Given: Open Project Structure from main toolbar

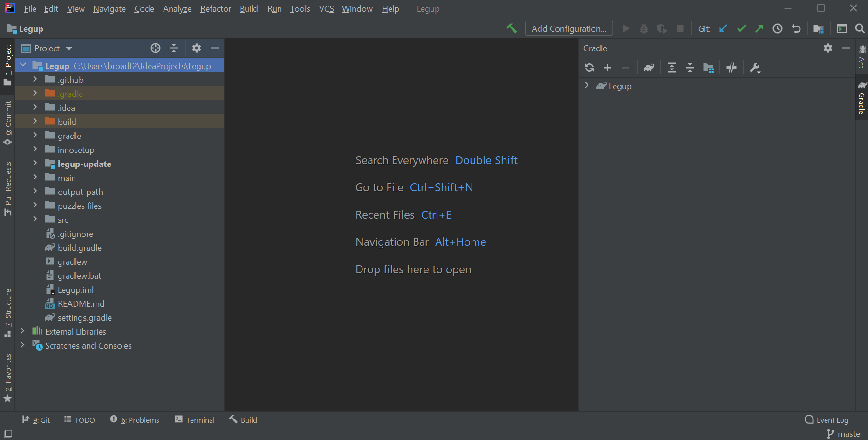Looking at the screenshot, I should [x=819, y=28].
